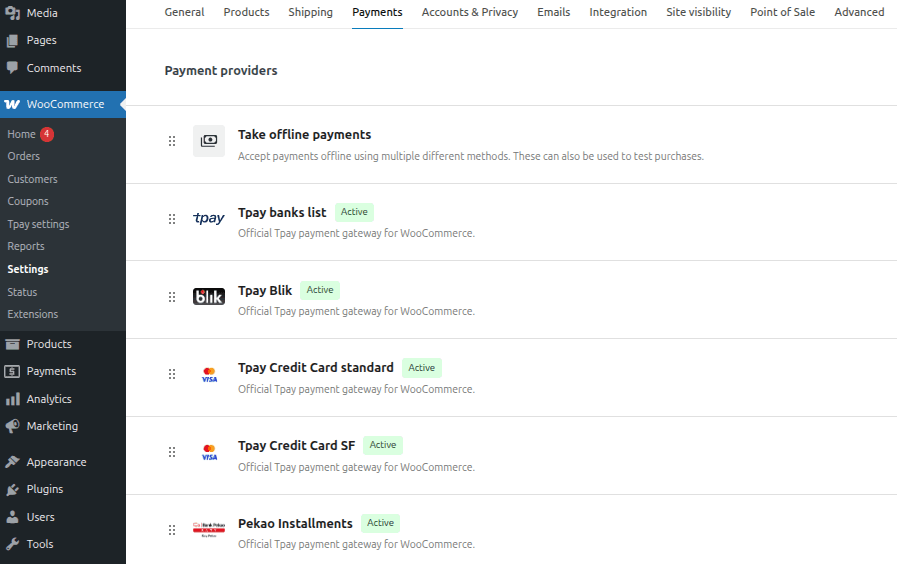Click the Tpay Credit Card SF Mastercard/Visa icon
This screenshot has width=897, height=564.
[209, 452]
